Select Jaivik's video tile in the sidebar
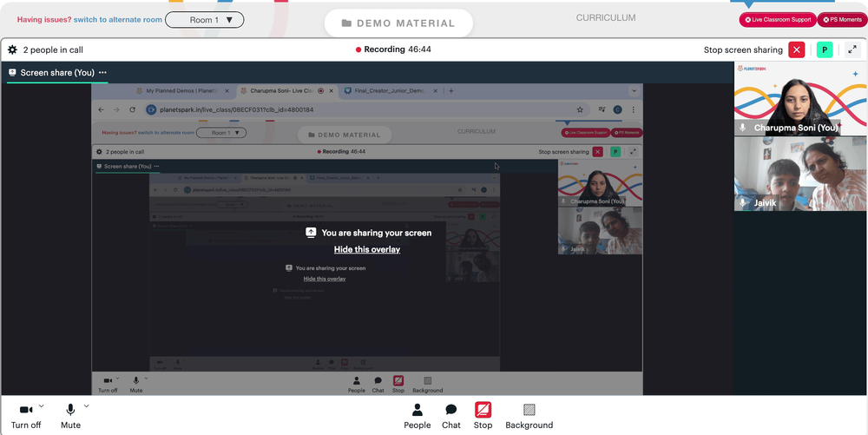 pos(800,174)
